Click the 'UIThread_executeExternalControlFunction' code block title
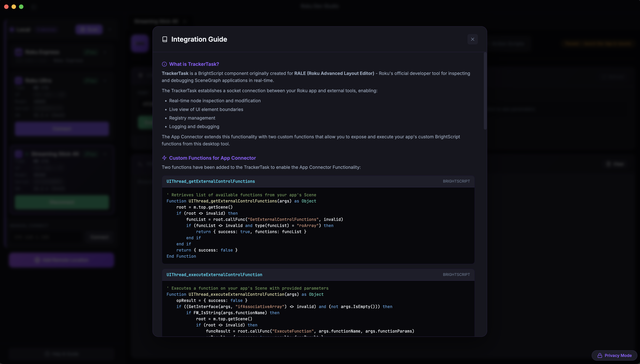Screen dimensions: 640x364 click(x=214, y=275)
